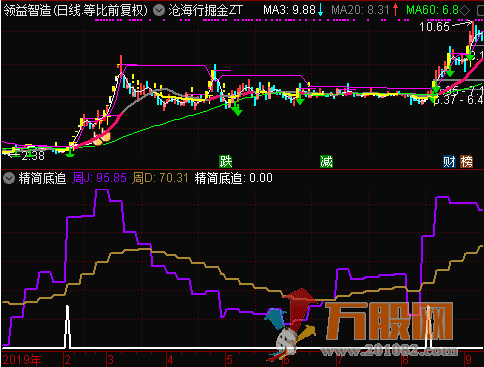Screen dimensions: 484x367
Task: Click the blue 财 marker icon
Action: pos(449,162)
